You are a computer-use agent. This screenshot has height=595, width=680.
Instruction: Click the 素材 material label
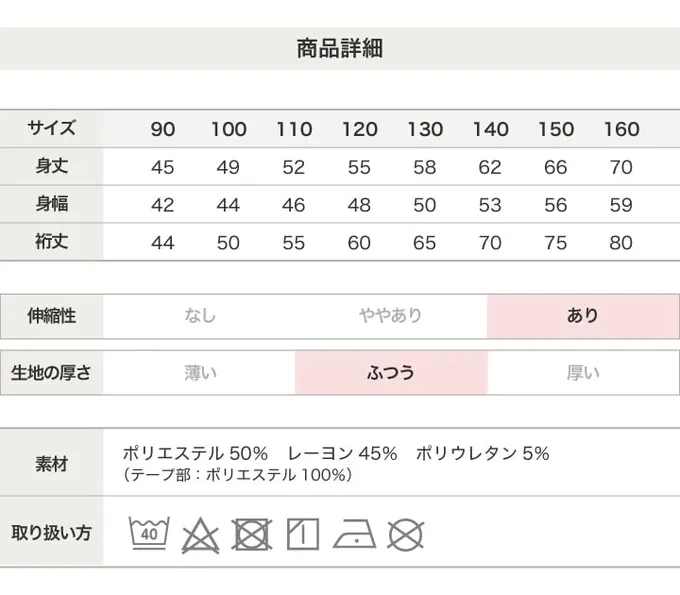(51, 464)
